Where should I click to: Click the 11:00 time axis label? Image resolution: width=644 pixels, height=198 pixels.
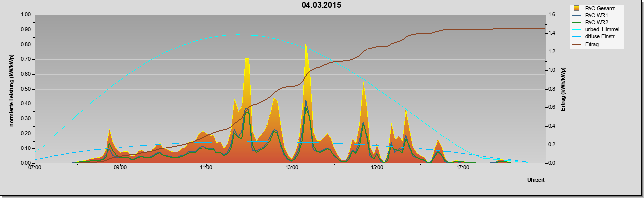[x=206, y=168]
